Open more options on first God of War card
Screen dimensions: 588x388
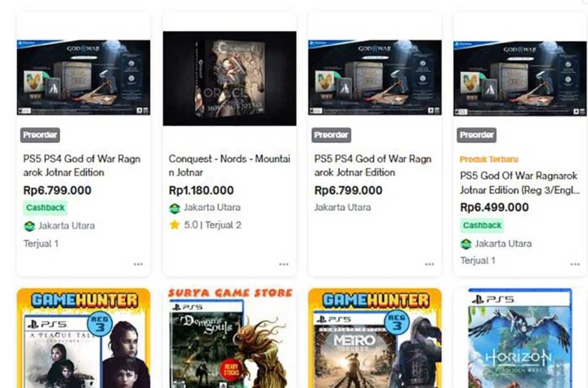[x=138, y=264]
